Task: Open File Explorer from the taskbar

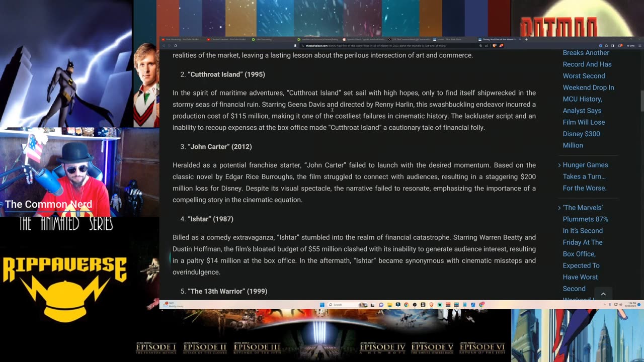Action: pos(389,305)
